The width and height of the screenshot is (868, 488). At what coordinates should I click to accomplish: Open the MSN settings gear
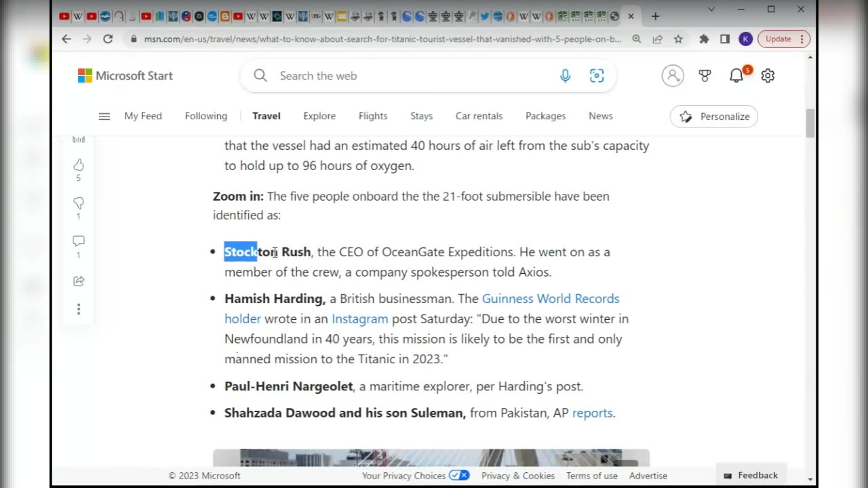pyautogui.click(x=768, y=76)
